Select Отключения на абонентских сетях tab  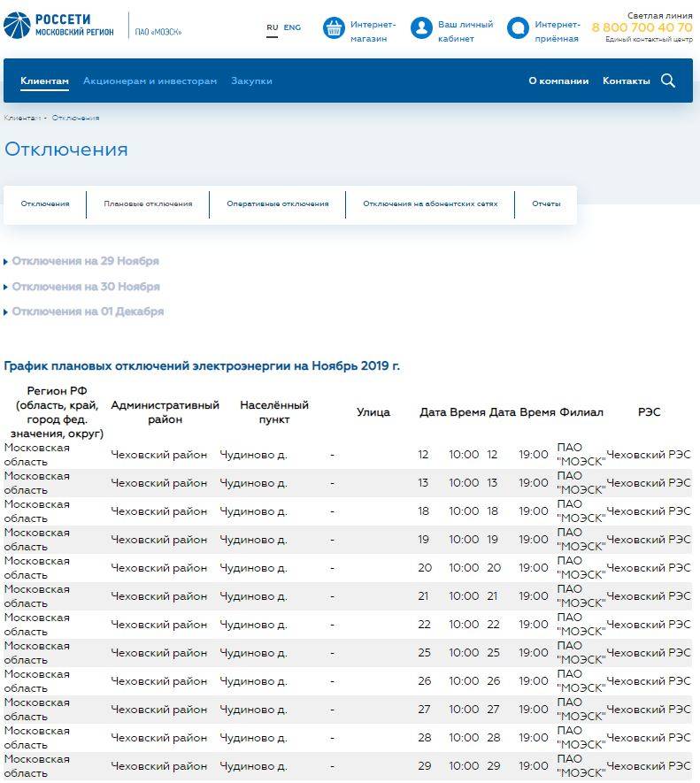[x=430, y=203]
